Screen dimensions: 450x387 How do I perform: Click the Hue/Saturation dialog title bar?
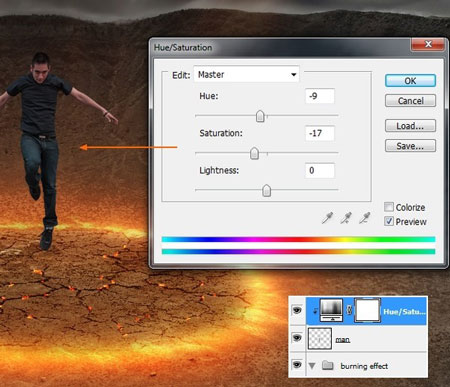pos(280,47)
